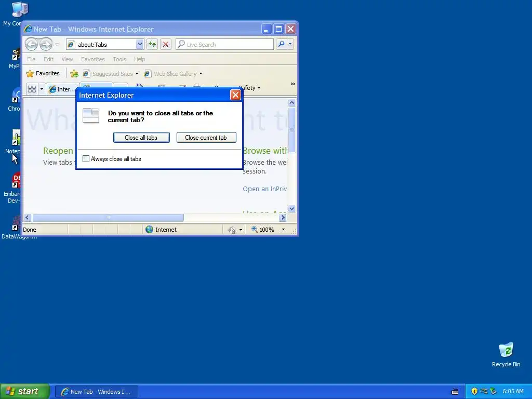Click the on-screen keyboard taskbar icon
This screenshot has width=532, height=399.
click(x=455, y=392)
